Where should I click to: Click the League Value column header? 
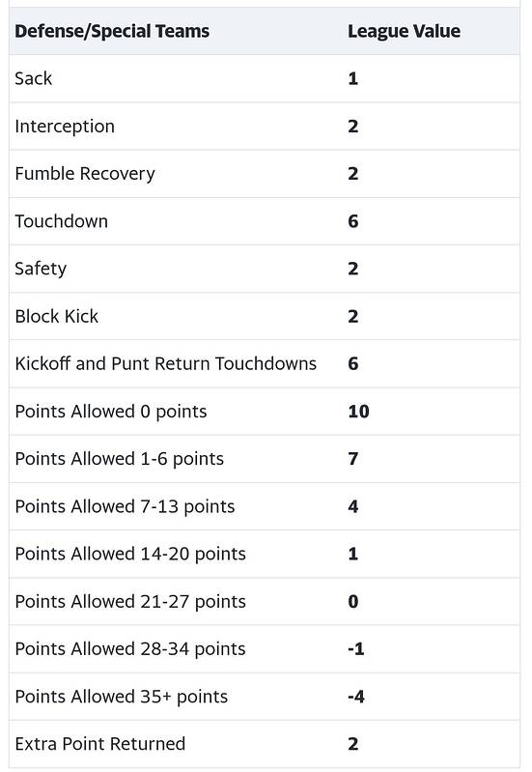[x=404, y=31]
